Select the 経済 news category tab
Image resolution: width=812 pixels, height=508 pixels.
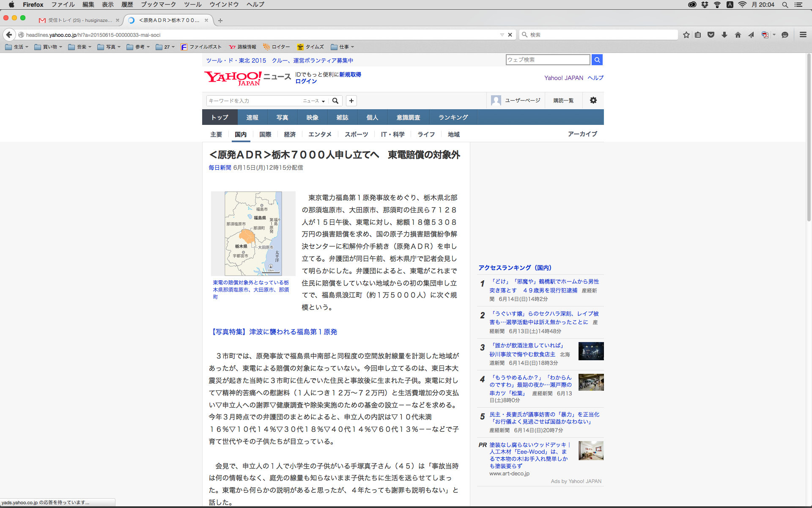point(290,134)
